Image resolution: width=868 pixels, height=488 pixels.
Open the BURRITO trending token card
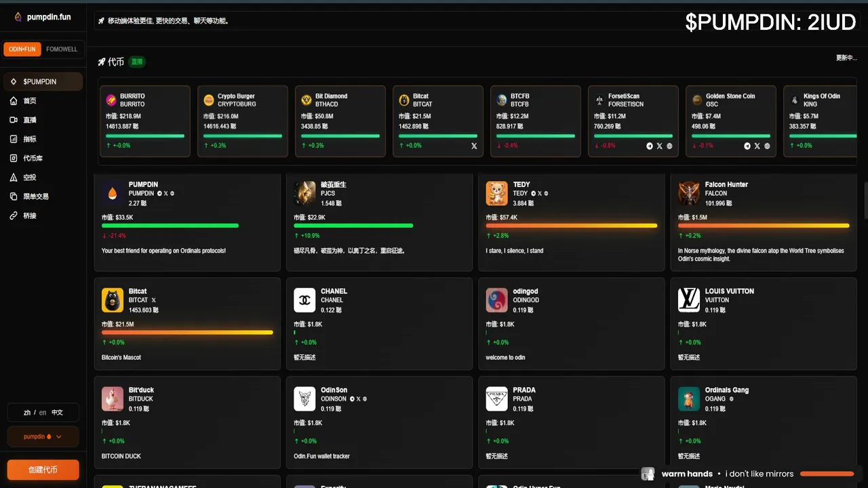click(145, 121)
